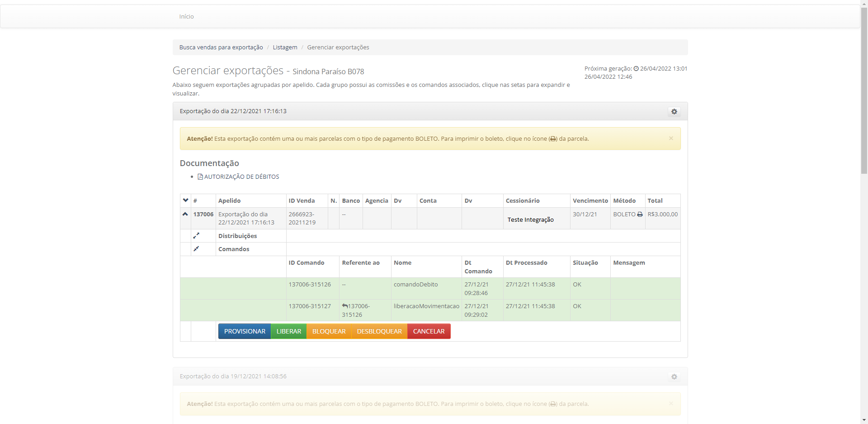The height and width of the screenshot is (424, 868).
Task: Close the faded second attention alert
Action: pos(671,404)
